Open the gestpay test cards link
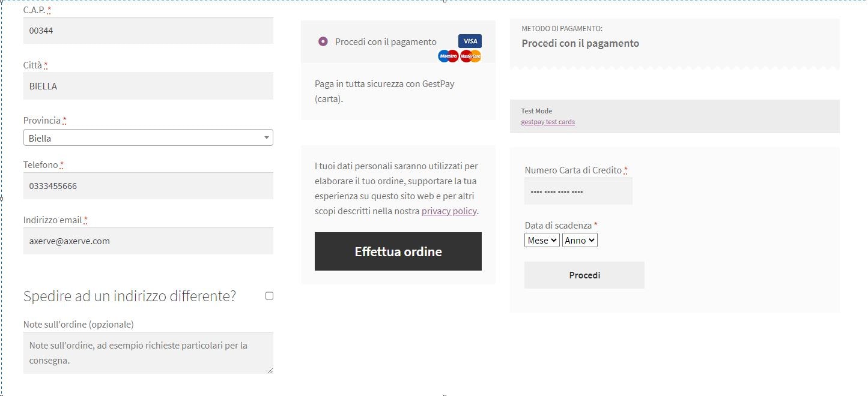868x396 pixels. pyautogui.click(x=548, y=122)
